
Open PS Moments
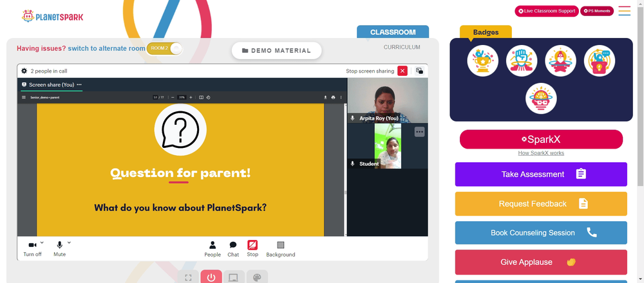(x=597, y=11)
